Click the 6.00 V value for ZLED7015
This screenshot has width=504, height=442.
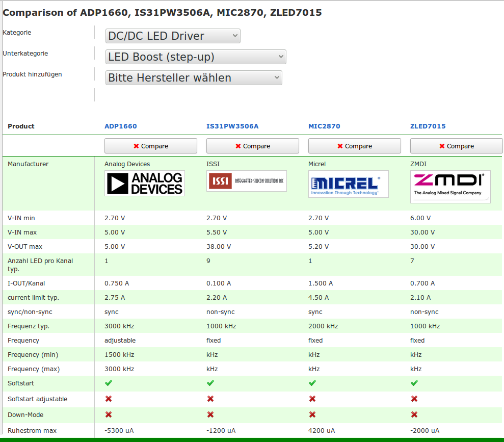point(420,218)
